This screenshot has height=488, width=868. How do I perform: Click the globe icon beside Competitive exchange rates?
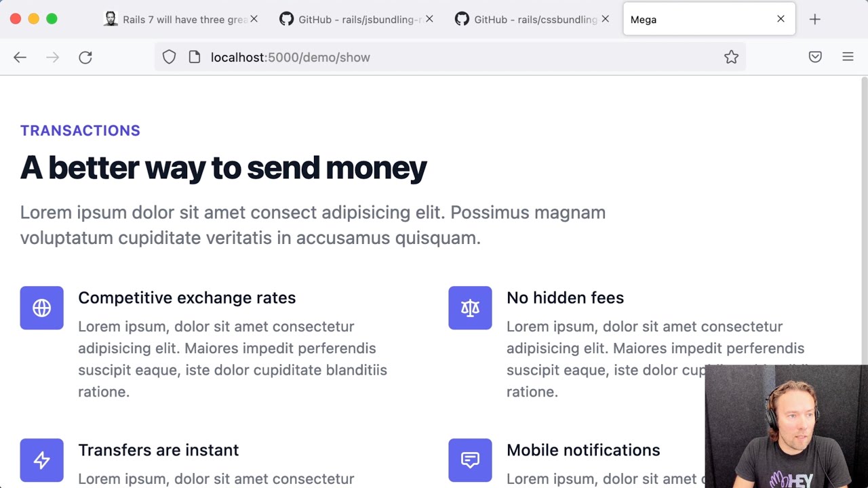(41, 308)
